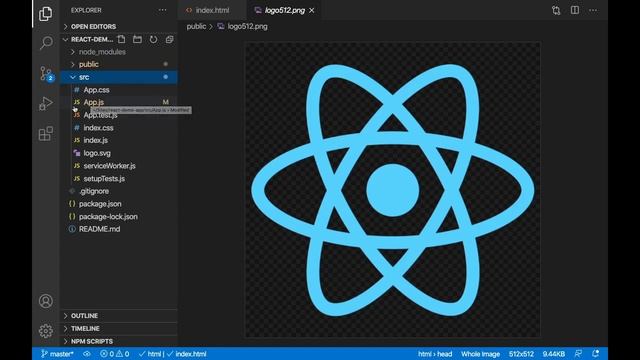This screenshot has height=360, width=640.
Task: Click the 512x512 image size status item
Action: point(521,354)
